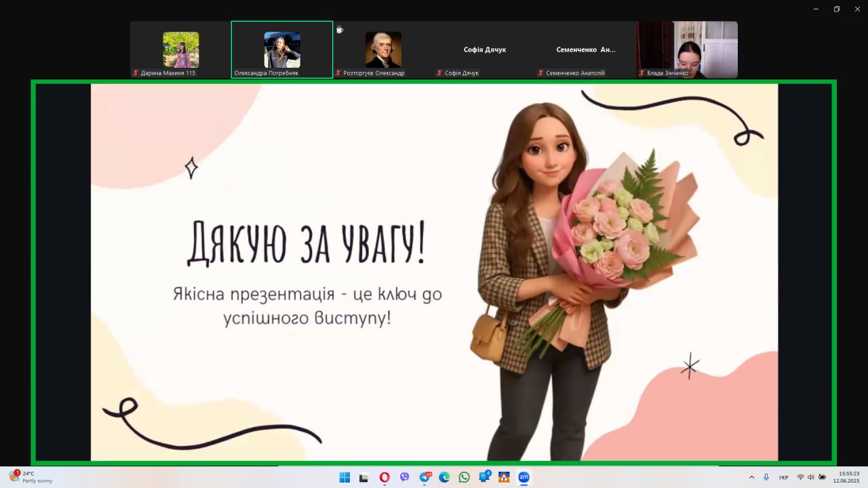Click the microphone-in-use tray icon
868x488 pixels.
[766, 477]
